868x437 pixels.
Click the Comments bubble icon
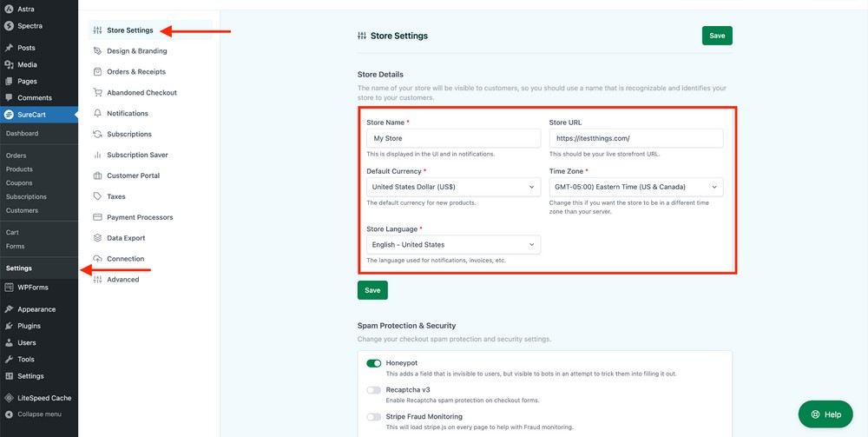click(x=9, y=98)
